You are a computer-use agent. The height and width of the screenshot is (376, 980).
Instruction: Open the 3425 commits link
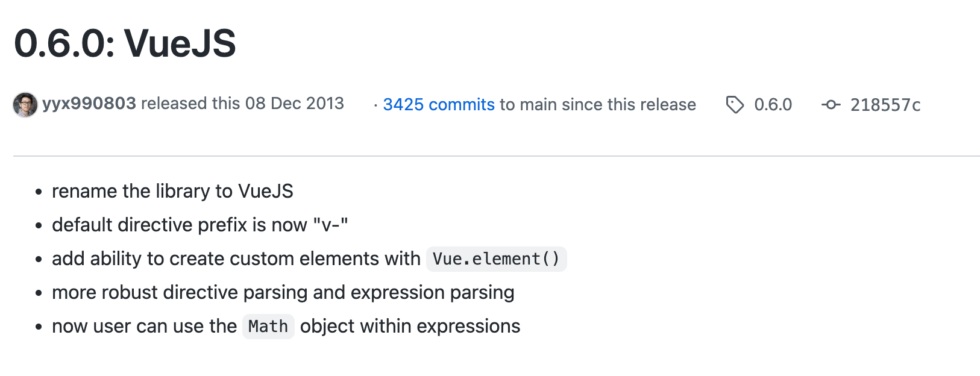439,105
